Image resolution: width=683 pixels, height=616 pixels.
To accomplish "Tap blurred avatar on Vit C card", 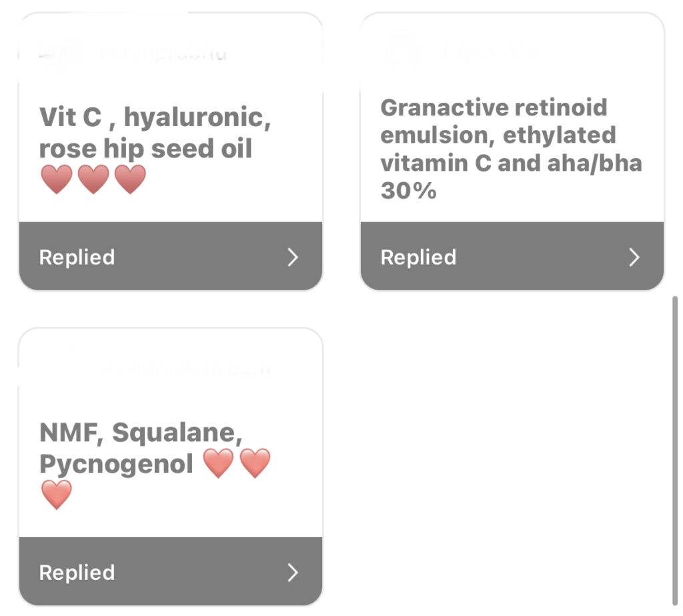I will 61,52.
